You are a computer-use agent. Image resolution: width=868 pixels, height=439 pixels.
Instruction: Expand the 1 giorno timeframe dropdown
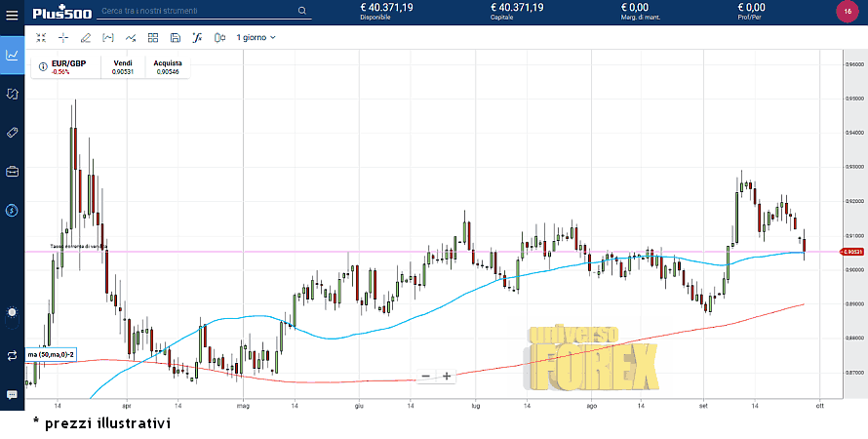pos(256,38)
